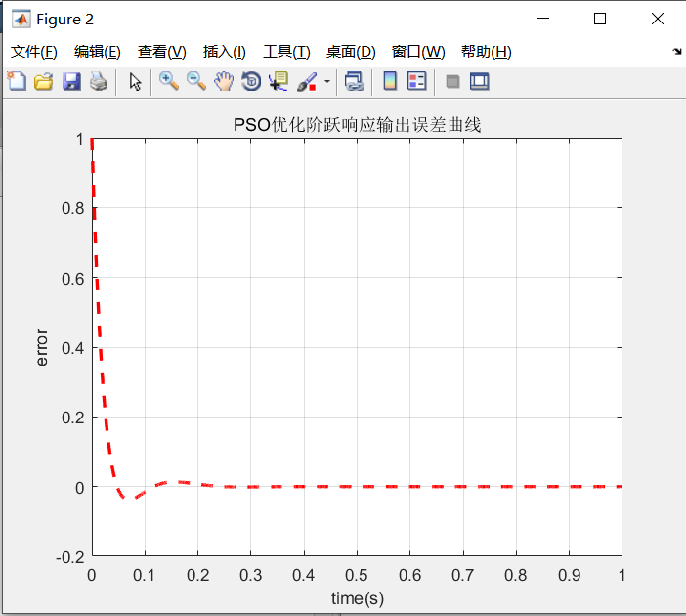Viewport: 686px width, 616px height.
Task: Click the x-axis tick label 0.1
Action: [144, 575]
